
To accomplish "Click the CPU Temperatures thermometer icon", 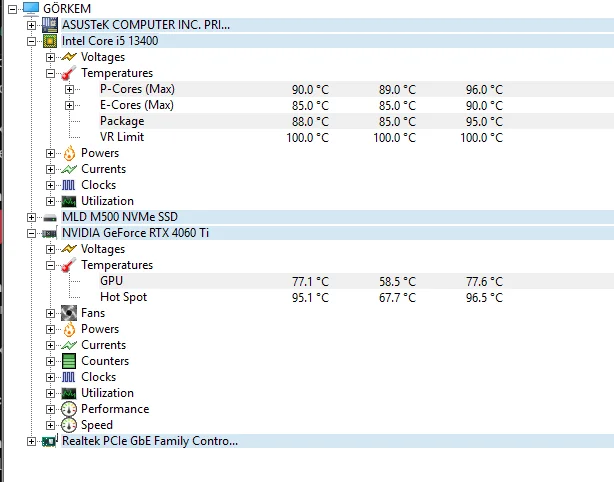I will (x=69, y=73).
